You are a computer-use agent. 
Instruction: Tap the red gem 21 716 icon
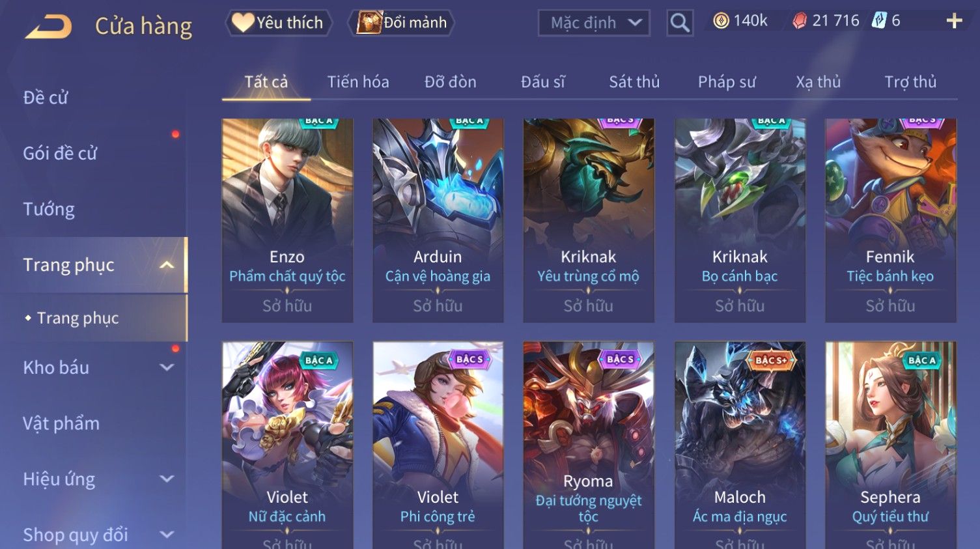point(800,21)
